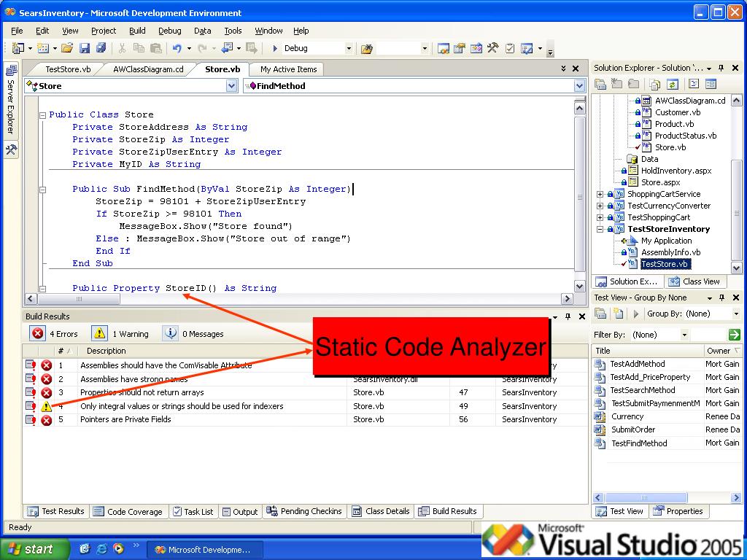
Task: Click the Test View horizontal scrollbar thumb
Action: pyautogui.click(x=646, y=497)
